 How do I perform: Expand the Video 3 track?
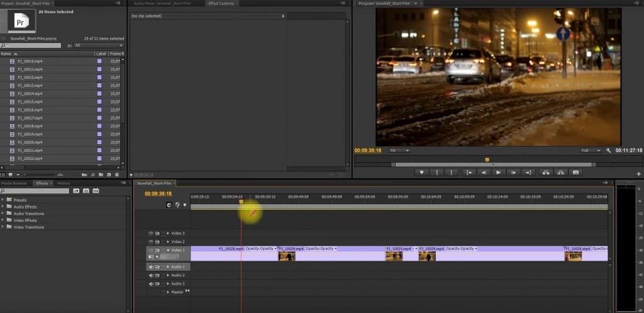pyautogui.click(x=167, y=233)
